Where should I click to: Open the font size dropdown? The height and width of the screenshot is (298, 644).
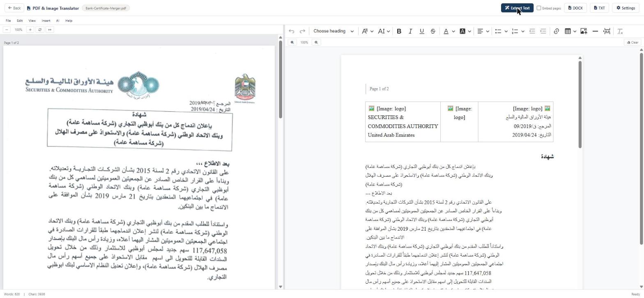pyautogui.click(x=384, y=31)
